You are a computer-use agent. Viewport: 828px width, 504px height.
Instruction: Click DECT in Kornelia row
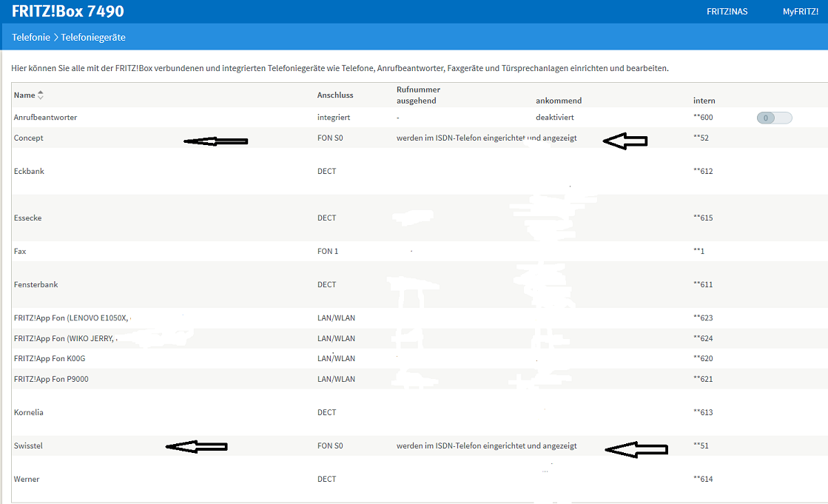(x=327, y=412)
